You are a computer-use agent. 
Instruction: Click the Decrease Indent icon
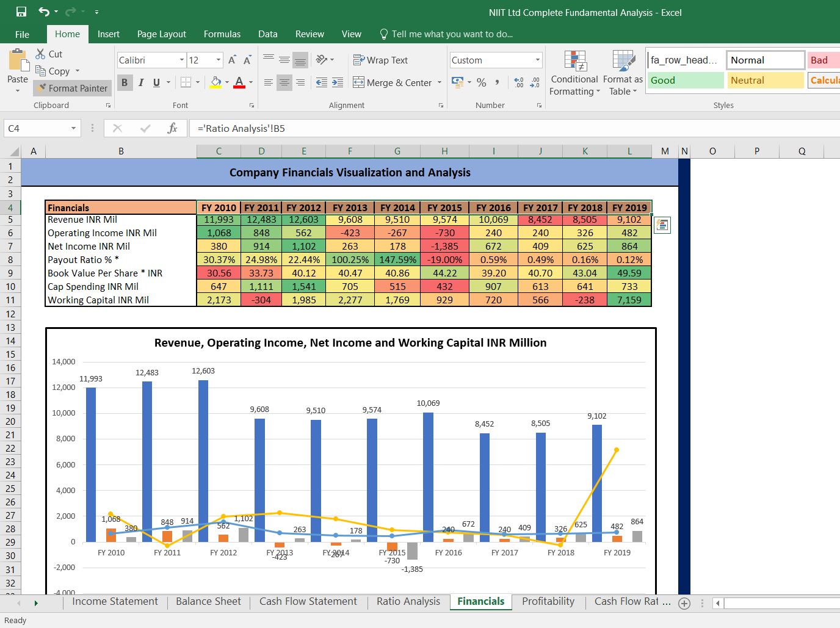click(x=322, y=82)
